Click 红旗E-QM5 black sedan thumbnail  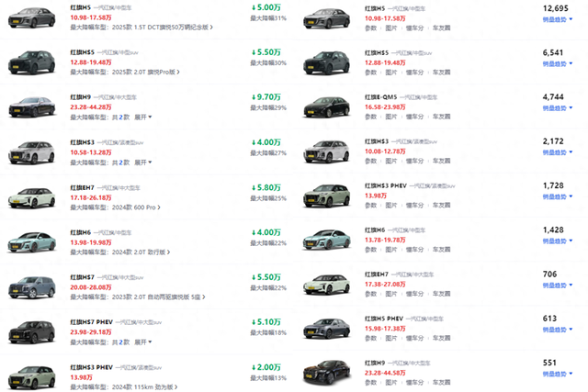coord(327,107)
